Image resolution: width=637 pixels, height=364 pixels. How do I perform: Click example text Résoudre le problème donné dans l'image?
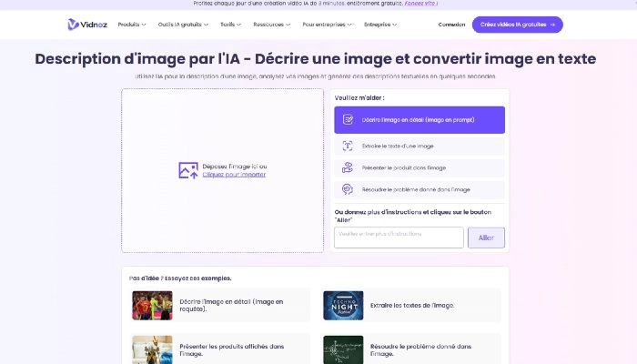(x=420, y=349)
